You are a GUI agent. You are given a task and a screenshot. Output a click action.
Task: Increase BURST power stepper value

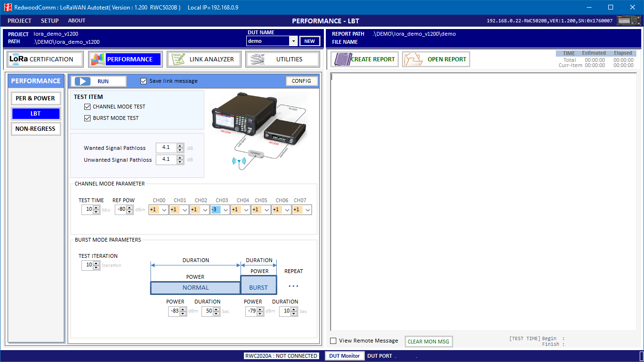click(261, 309)
